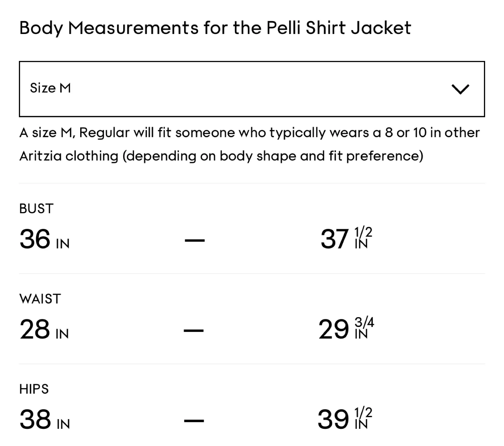Click the dash between waist values

194,330
